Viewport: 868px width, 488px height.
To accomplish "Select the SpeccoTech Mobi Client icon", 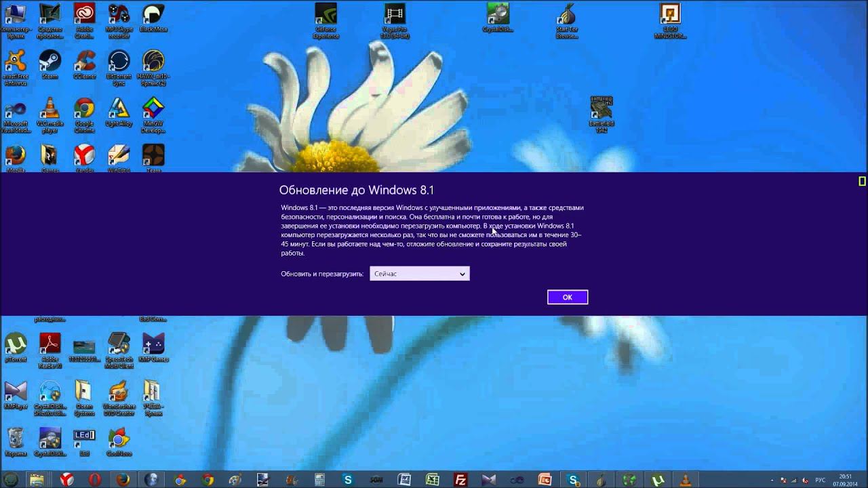I will pos(119,350).
